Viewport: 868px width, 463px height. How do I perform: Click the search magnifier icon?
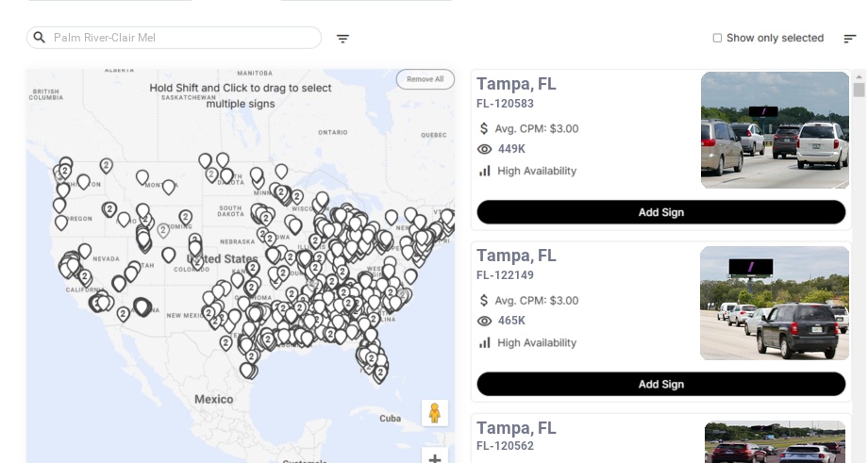[x=40, y=38]
